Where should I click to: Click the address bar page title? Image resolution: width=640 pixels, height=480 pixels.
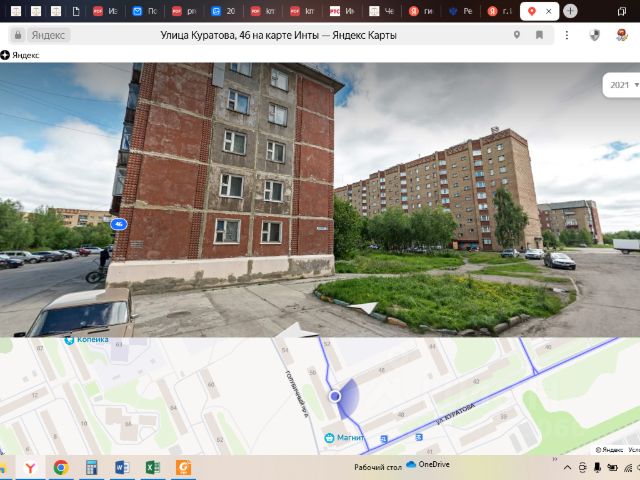278,35
